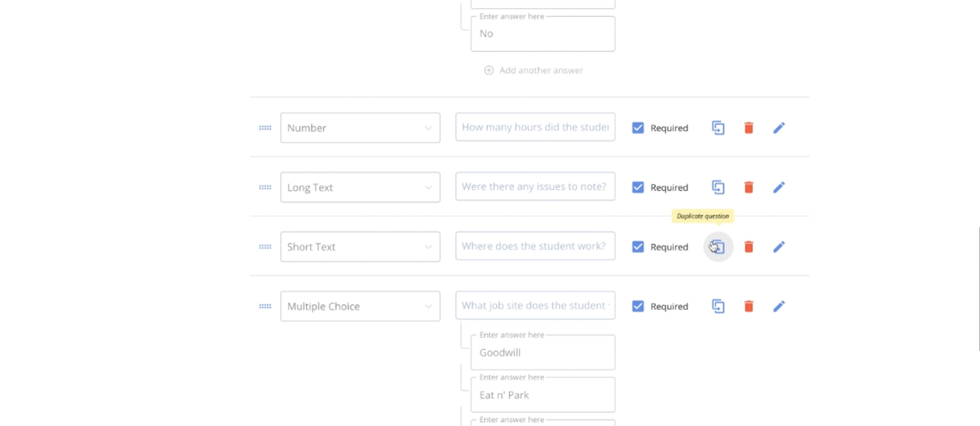Edit the Short Text question

(778, 247)
